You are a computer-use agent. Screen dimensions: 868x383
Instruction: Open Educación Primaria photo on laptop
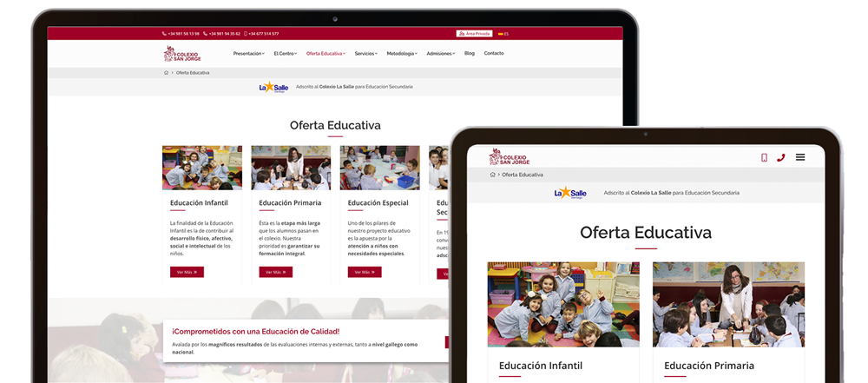click(x=291, y=168)
